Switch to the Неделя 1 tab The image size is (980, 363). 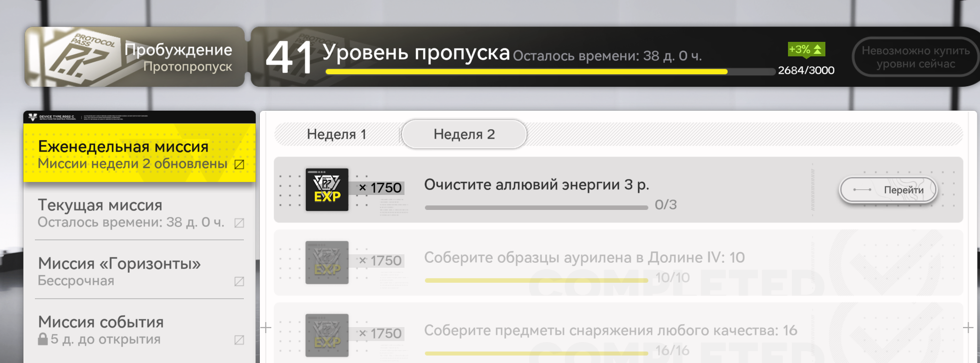(x=337, y=134)
